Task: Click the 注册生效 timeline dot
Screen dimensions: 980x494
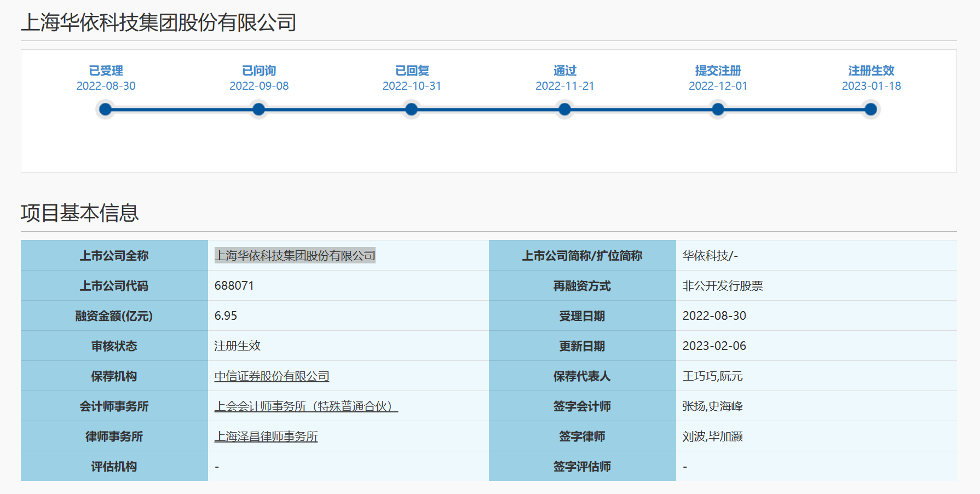Action: point(871,110)
